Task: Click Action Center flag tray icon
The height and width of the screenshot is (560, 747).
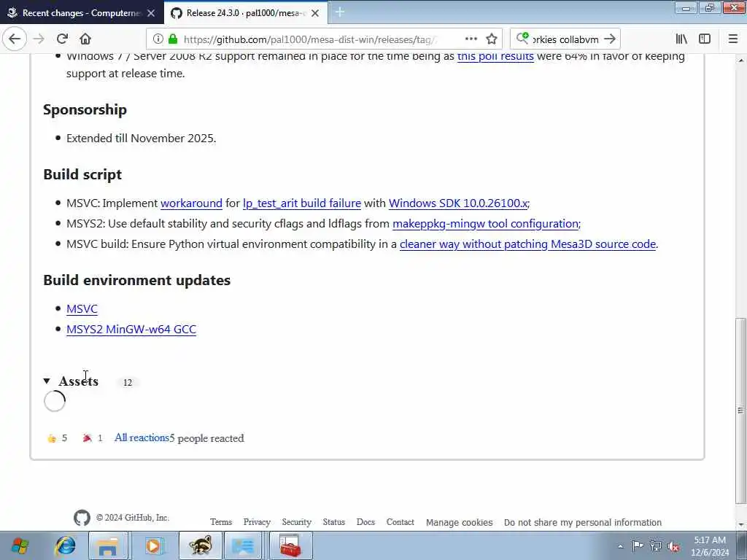Action: [638, 546]
